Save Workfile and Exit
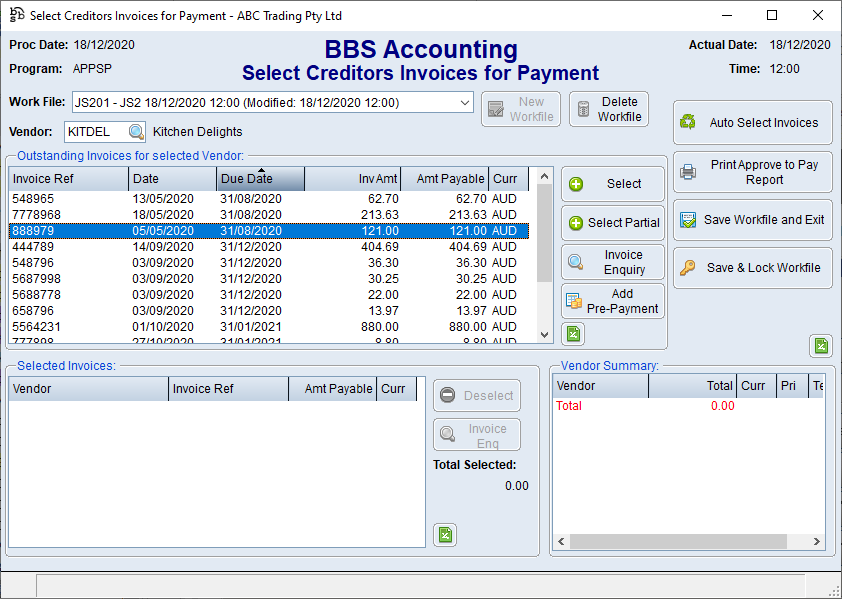Image resolution: width=842 pixels, height=599 pixels. (752, 220)
